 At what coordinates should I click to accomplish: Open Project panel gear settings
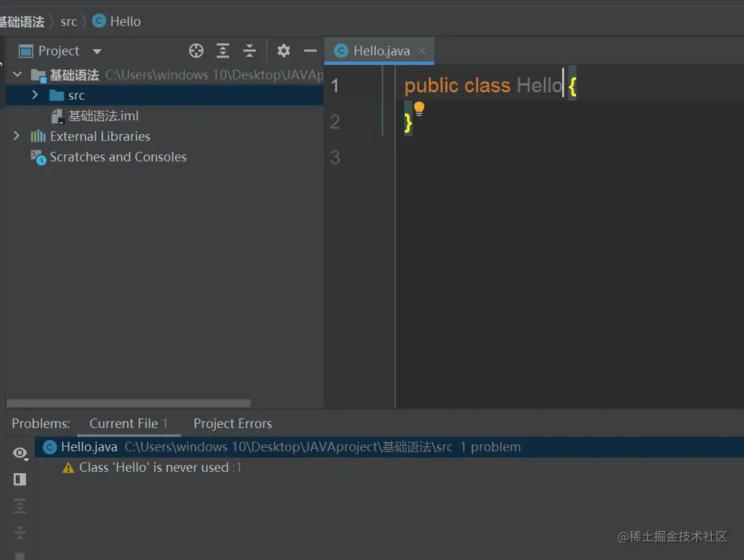(x=283, y=51)
